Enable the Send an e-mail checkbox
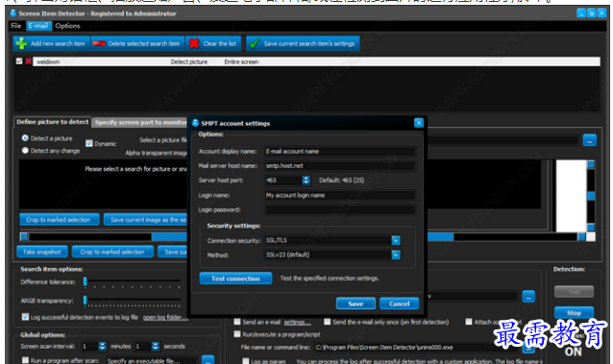The width and height of the screenshot is (613, 364). point(237,322)
